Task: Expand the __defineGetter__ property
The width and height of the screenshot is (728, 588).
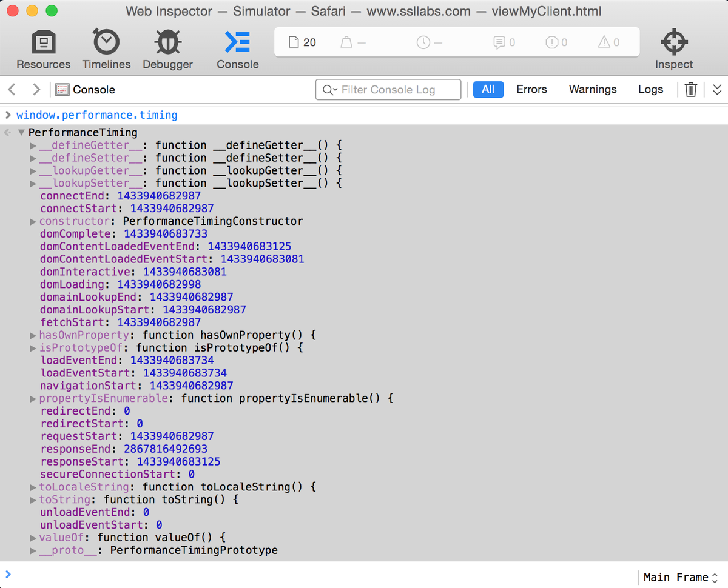Action: coord(33,145)
